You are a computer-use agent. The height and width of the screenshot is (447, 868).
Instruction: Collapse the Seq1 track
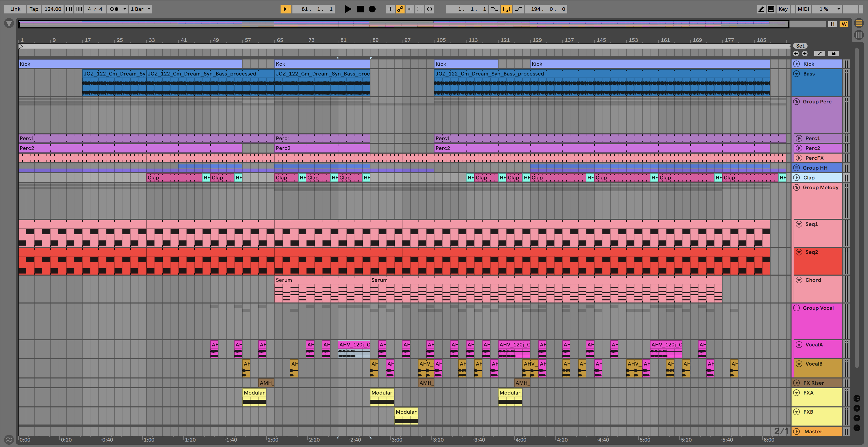click(799, 224)
